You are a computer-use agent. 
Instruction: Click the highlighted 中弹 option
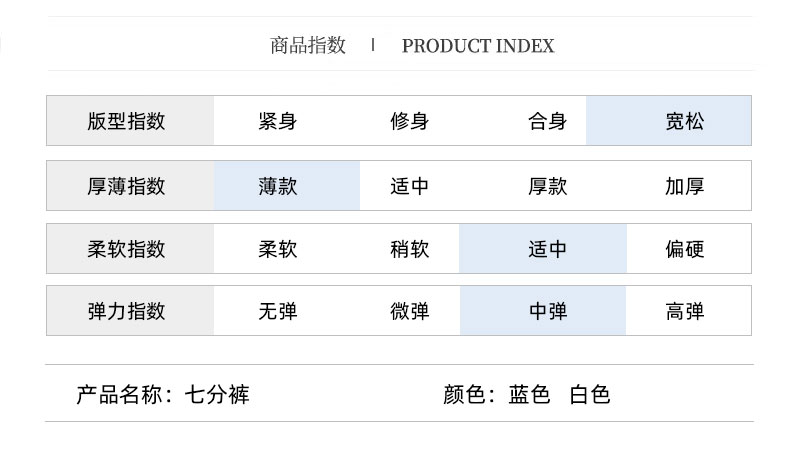click(x=547, y=311)
